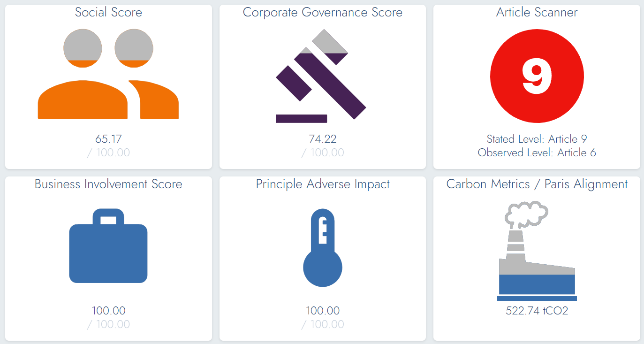Select the Principle Adverse Impact title

(323, 184)
